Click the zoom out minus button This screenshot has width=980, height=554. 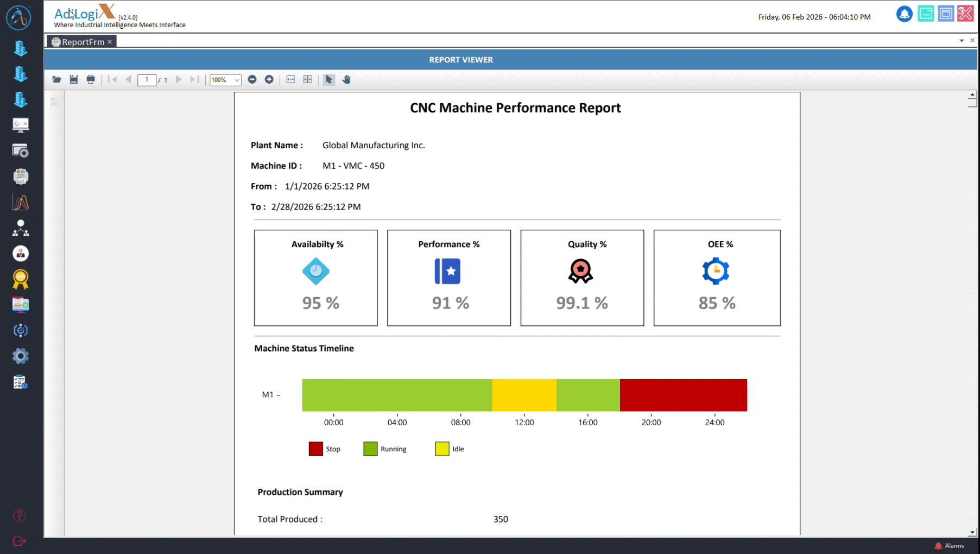click(252, 79)
